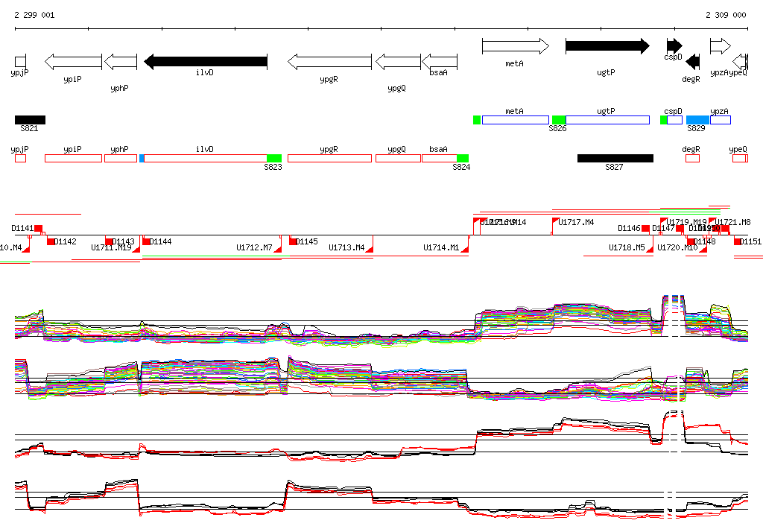Select the blue-outlined ypzA box

coord(721,120)
